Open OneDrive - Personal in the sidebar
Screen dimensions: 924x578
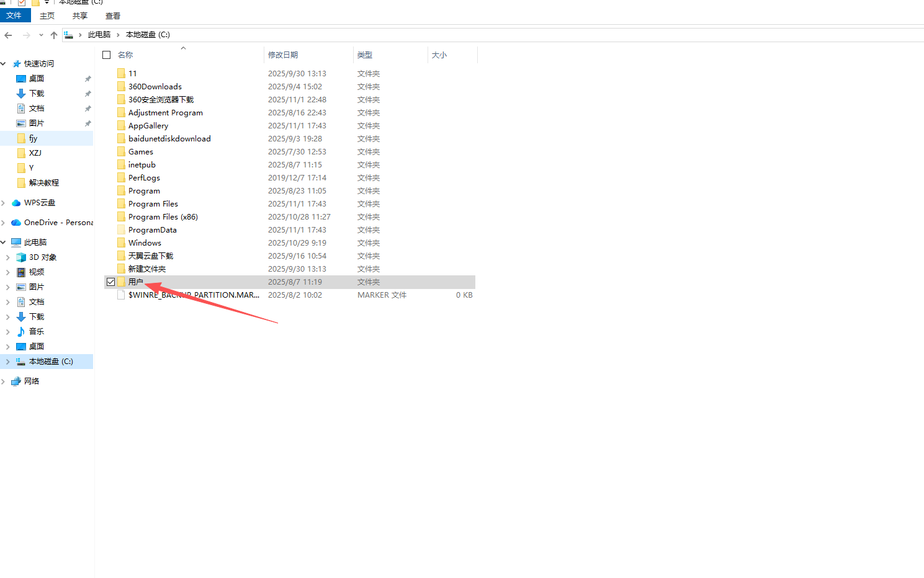pyautogui.click(x=55, y=222)
